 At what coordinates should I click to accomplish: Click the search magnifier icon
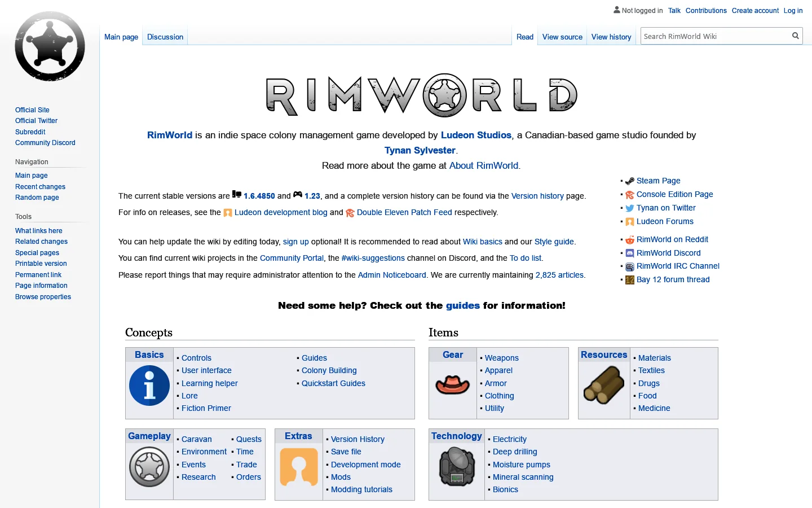click(796, 36)
